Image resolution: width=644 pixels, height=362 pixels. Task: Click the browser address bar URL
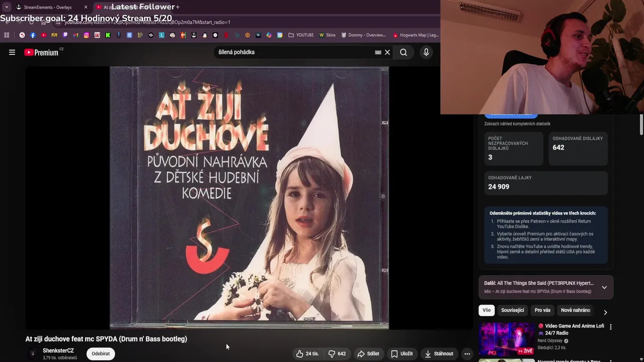pos(147,23)
